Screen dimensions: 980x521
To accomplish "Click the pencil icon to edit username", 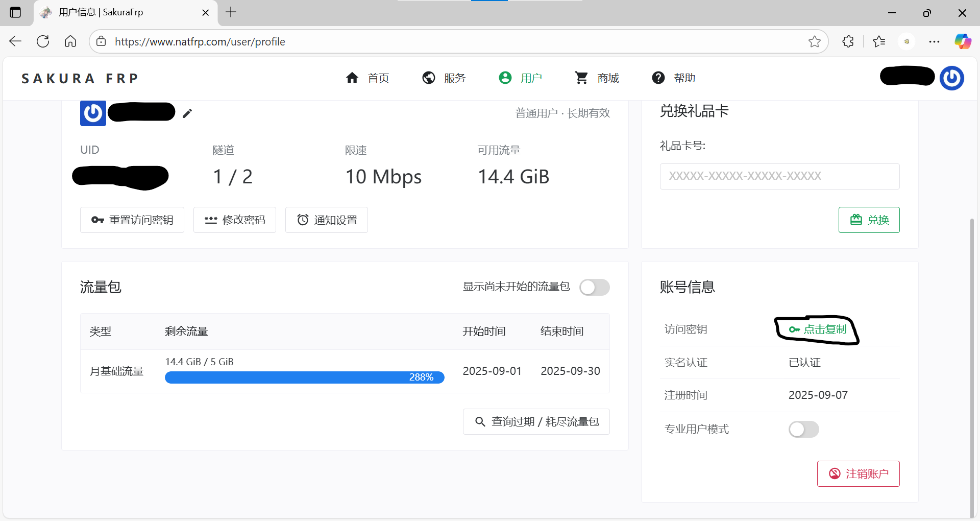I will (187, 113).
